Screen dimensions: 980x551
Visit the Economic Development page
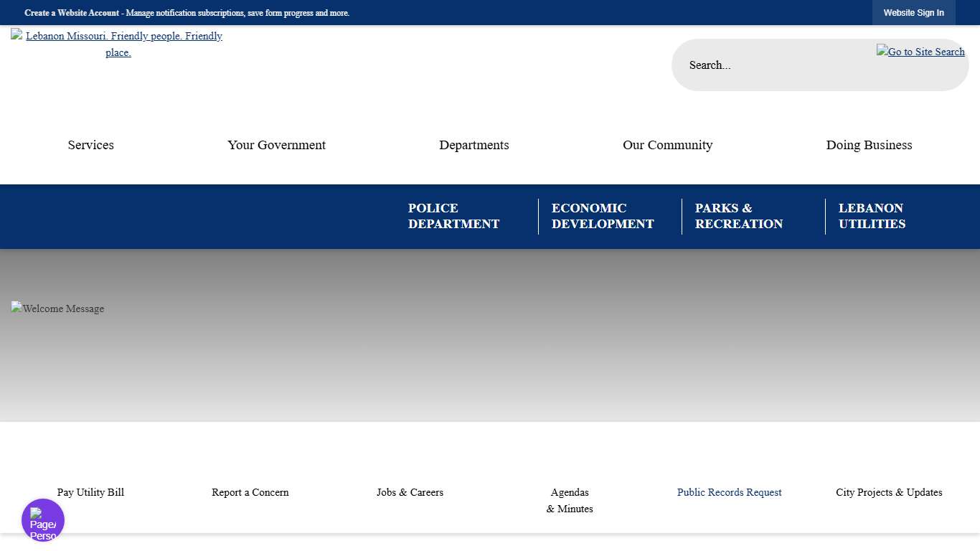point(603,216)
